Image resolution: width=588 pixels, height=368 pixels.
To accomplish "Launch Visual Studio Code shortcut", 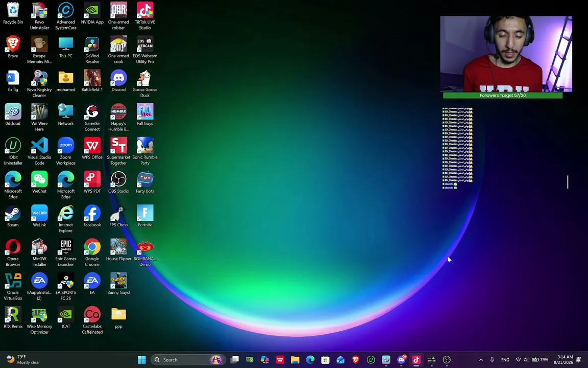I will click(x=39, y=152).
